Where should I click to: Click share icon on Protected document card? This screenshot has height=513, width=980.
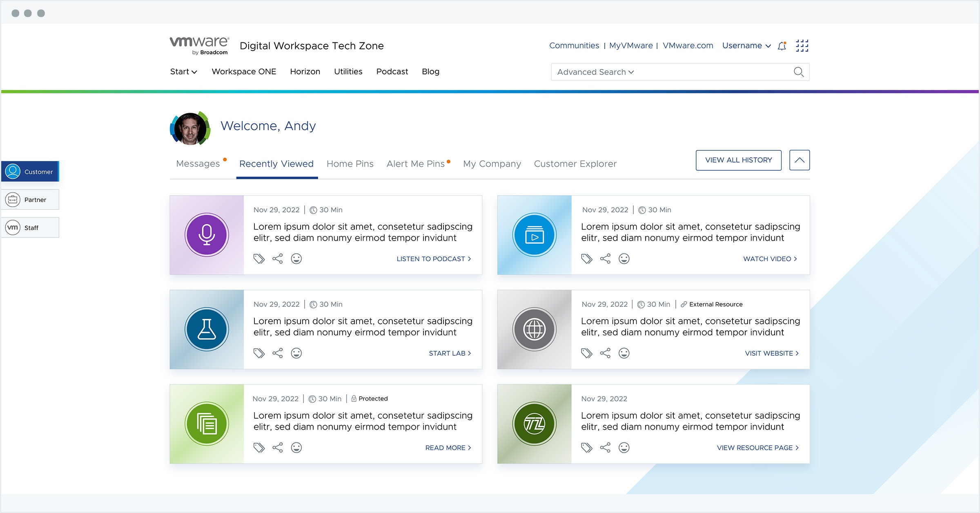pyautogui.click(x=278, y=448)
